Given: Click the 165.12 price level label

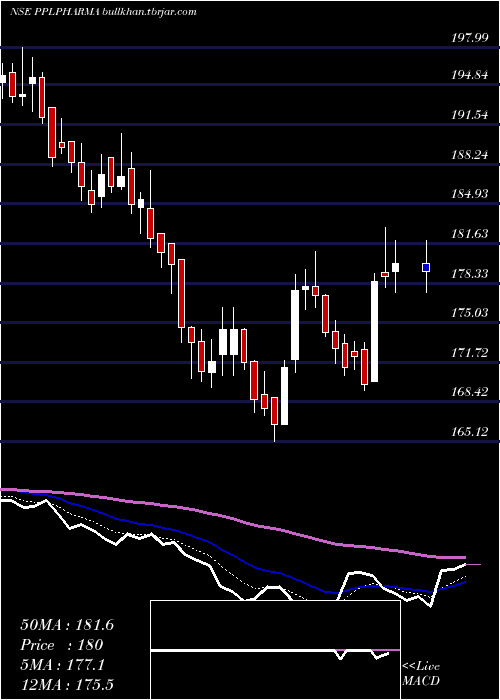Looking at the screenshot, I should click(469, 432).
